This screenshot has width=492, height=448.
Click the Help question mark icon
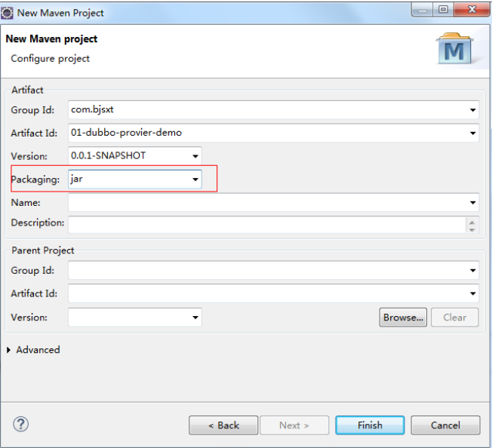[x=20, y=424]
